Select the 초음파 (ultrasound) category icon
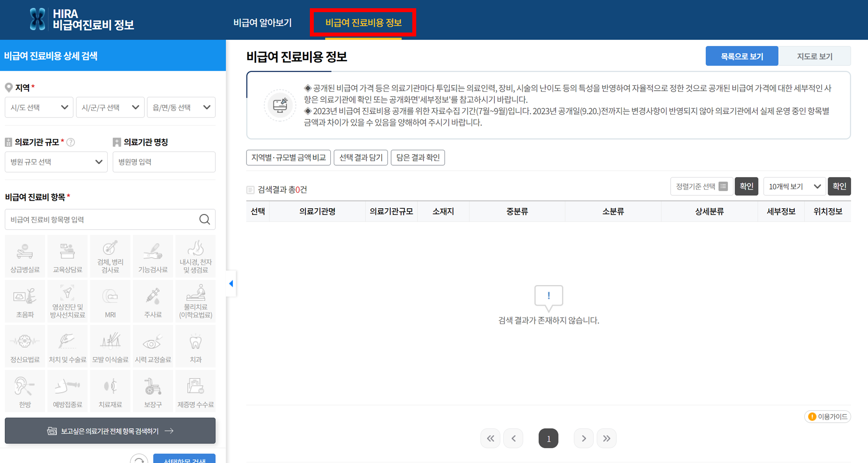868x463 pixels. click(x=25, y=301)
